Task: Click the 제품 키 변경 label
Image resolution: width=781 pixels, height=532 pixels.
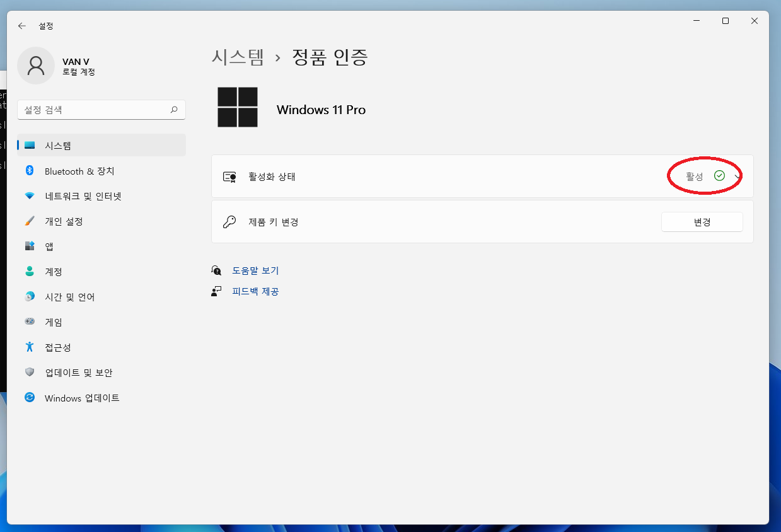Action: point(273,222)
